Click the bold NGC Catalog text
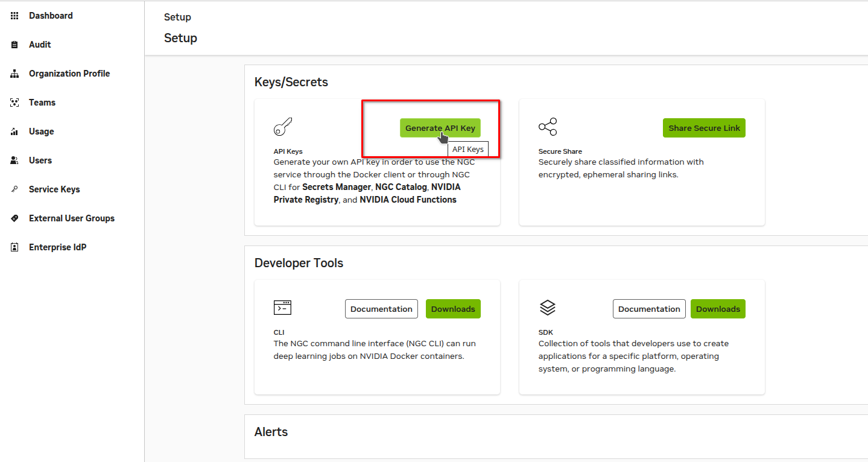The height and width of the screenshot is (462, 868). pyautogui.click(x=401, y=187)
